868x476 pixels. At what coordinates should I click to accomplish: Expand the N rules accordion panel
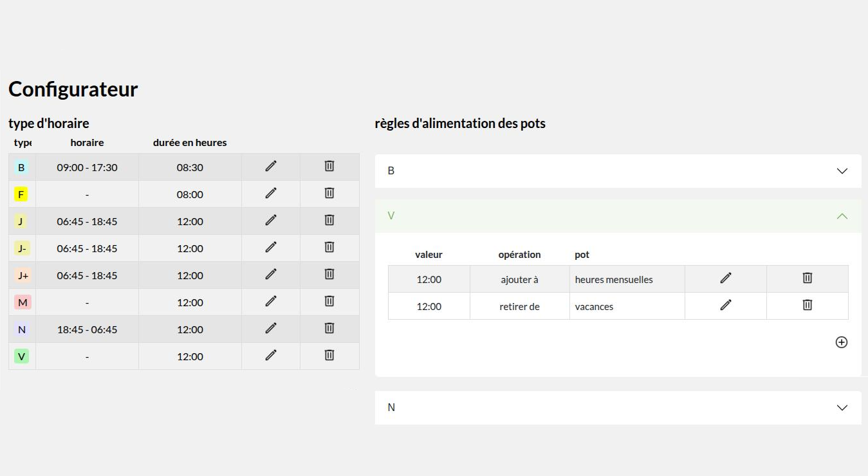click(x=842, y=408)
